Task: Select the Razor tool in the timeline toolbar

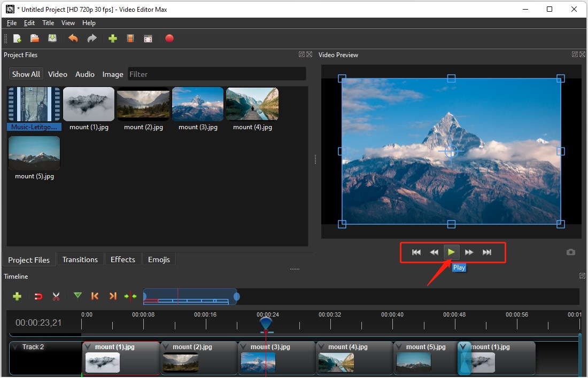Action: click(x=56, y=296)
